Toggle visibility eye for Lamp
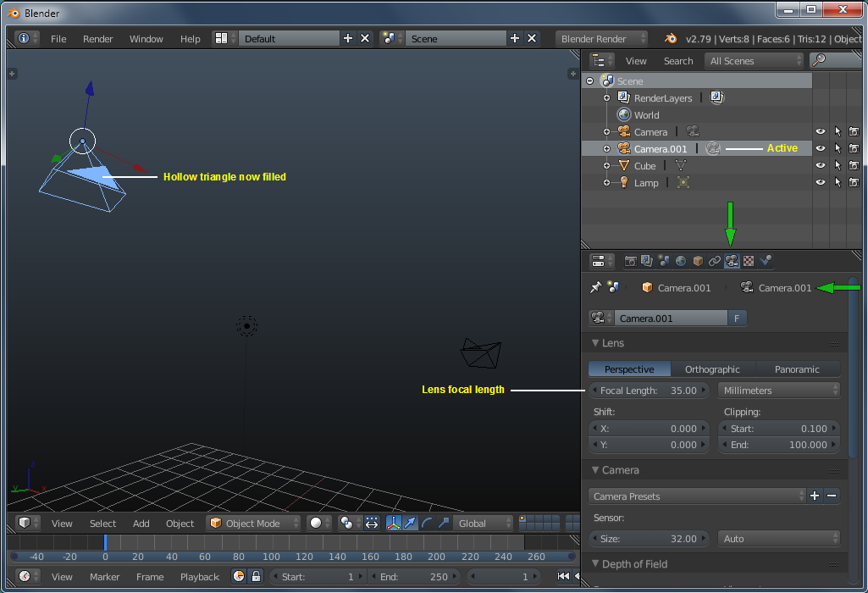 (821, 182)
